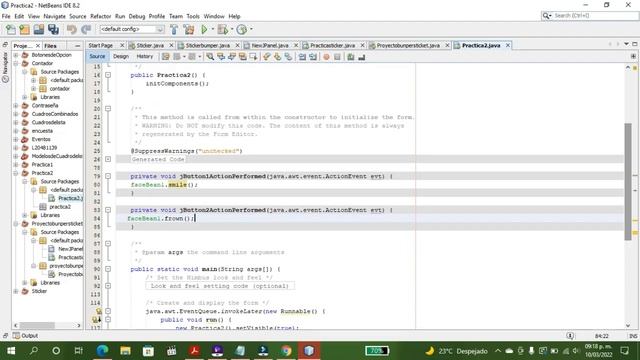Open the Run Project dropdown arrow

coord(212,29)
